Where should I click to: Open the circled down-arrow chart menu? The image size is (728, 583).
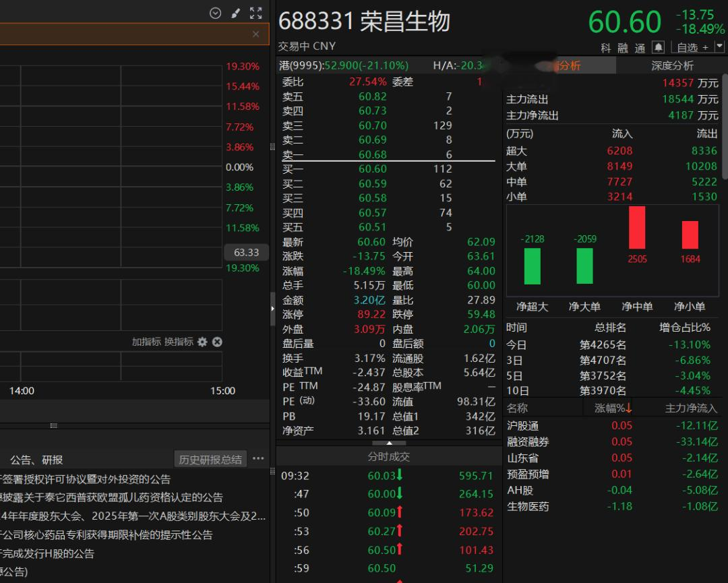pyautogui.click(x=216, y=13)
